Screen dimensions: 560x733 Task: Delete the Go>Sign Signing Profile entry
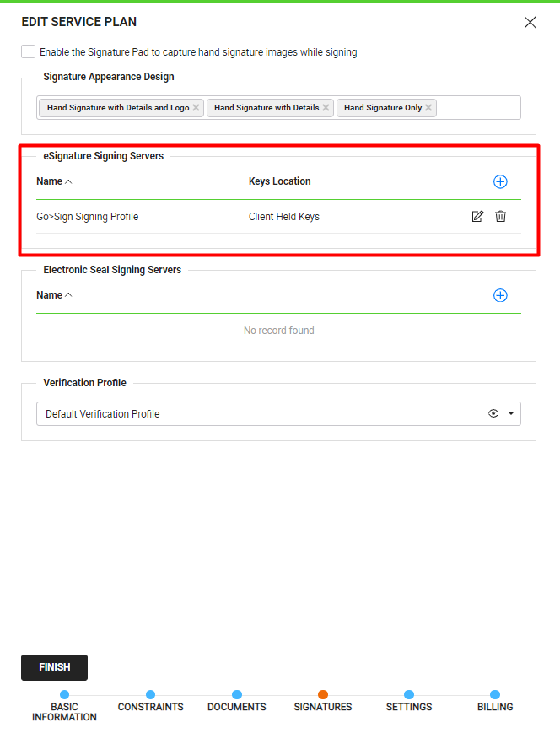click(500, 217)
